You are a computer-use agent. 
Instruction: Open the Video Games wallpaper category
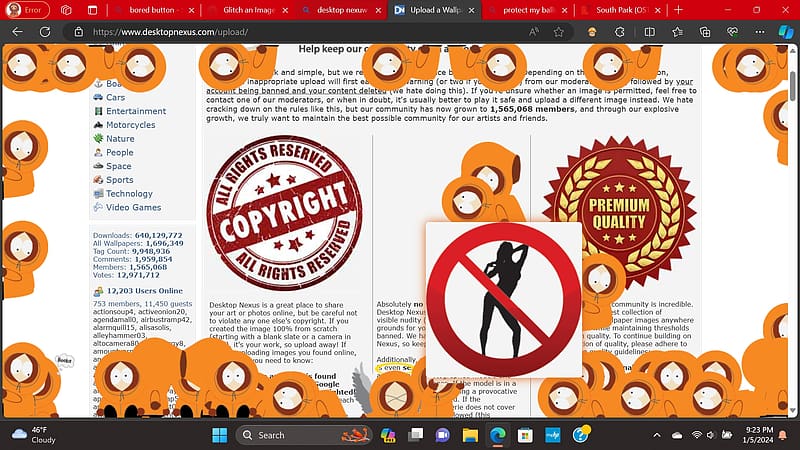tap(133, 207)
